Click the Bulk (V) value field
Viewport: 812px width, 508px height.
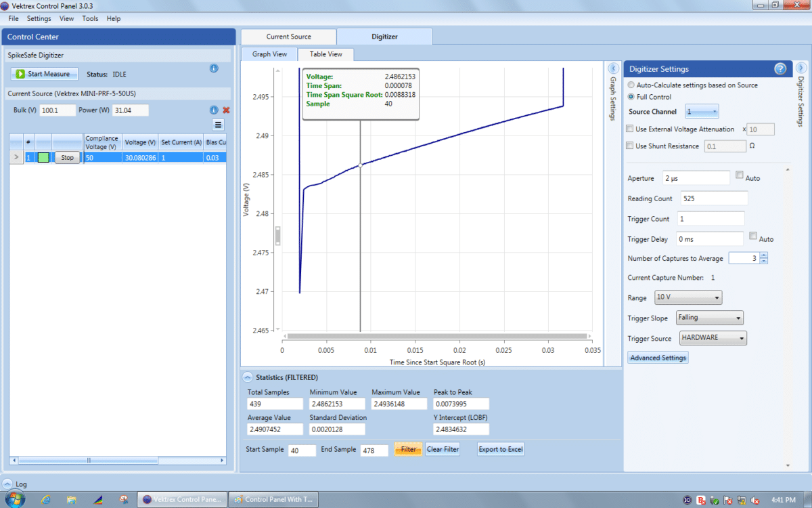(x=58, y=110)
